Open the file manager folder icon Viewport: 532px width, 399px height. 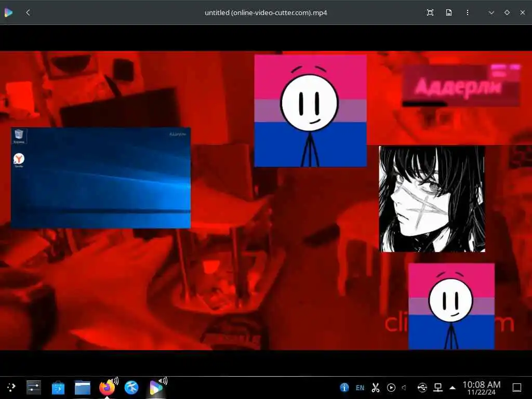(83, 388)
